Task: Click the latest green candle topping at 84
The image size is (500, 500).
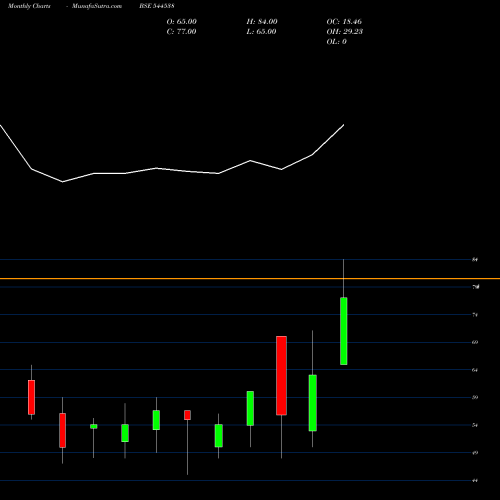Action: 344,331
